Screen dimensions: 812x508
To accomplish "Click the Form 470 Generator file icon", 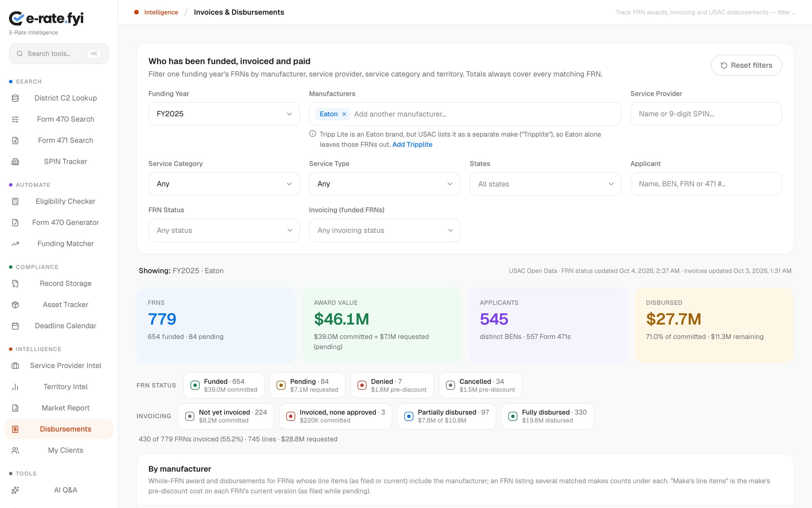I will (x=15, y=223).
